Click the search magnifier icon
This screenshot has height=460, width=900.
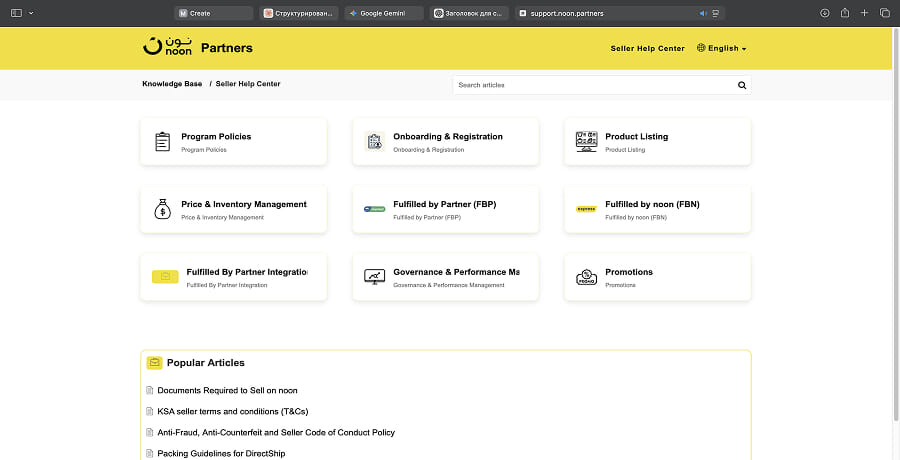click(x=742, y=85)
